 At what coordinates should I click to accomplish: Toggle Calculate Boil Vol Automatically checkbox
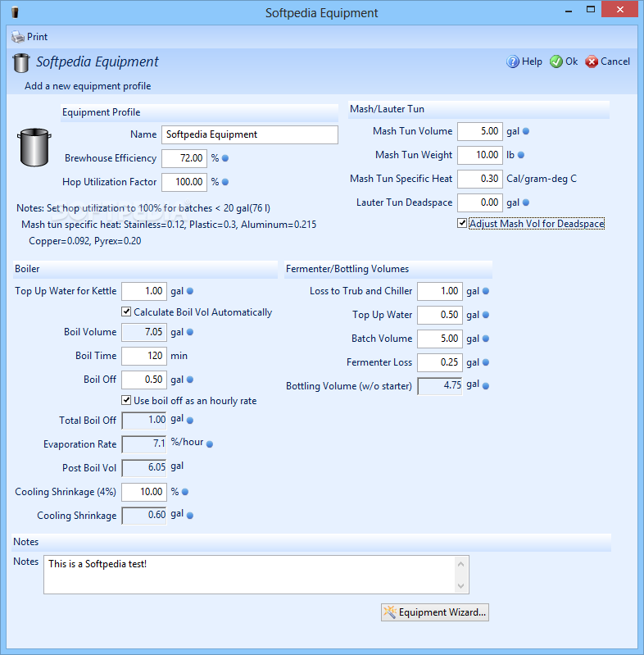(x=126, y=312)
